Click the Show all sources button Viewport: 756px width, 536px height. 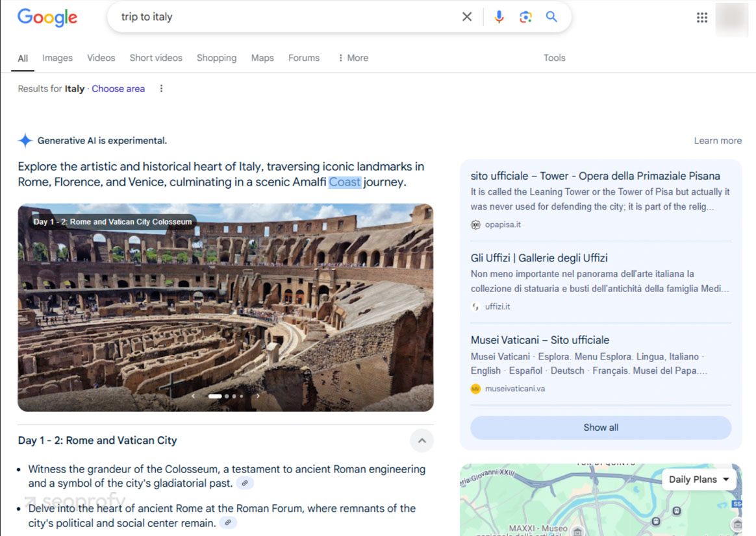601,427
